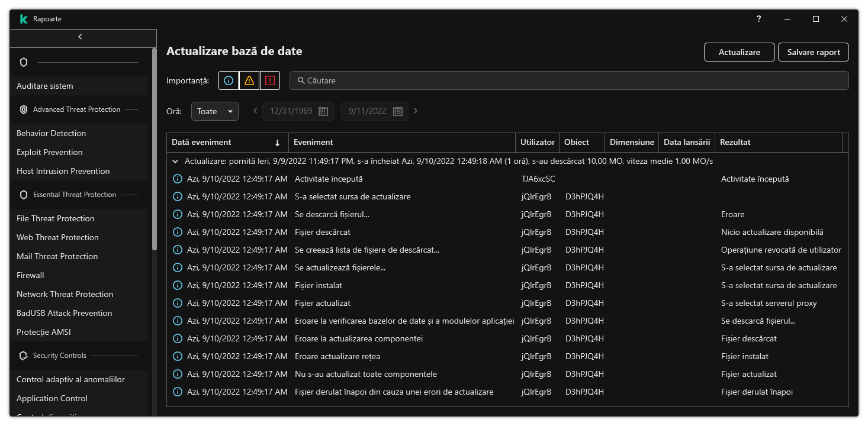Toggle the informational importance filter
Image resolution: width=868 pixels, height=426 pixels.
pos(229,80)
